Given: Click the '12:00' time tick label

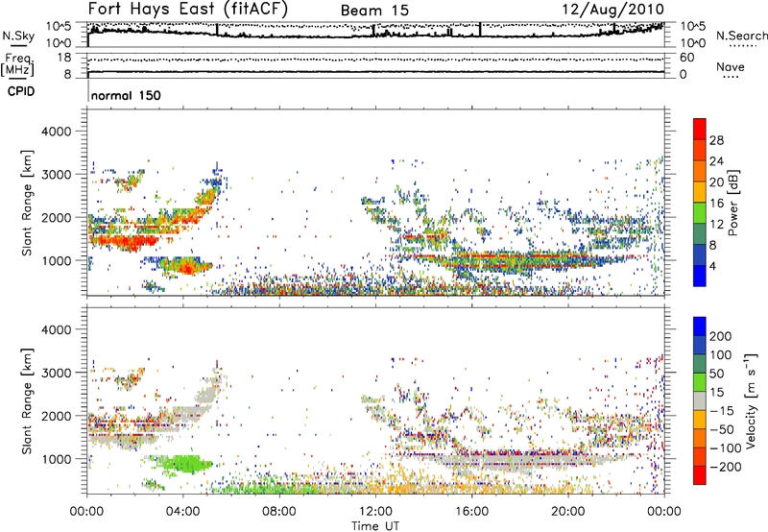Looking at the screenshot, I should coord(375,512).
